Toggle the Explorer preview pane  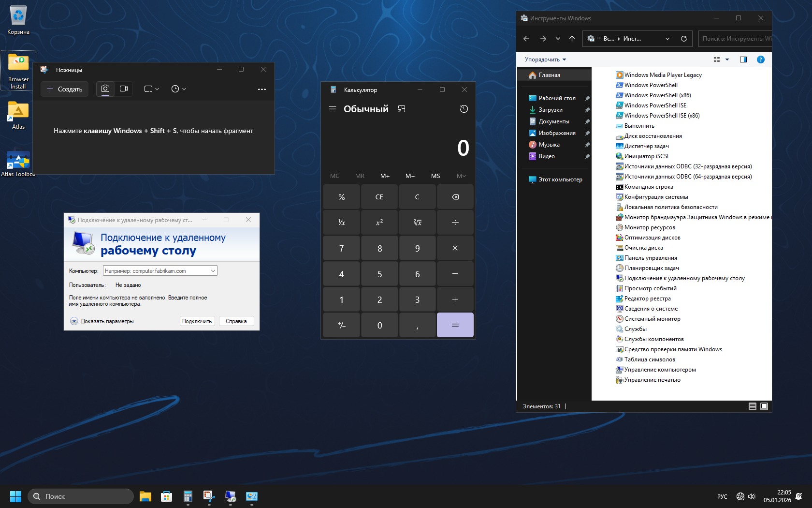pyautogui.click(x=743, y=60)
